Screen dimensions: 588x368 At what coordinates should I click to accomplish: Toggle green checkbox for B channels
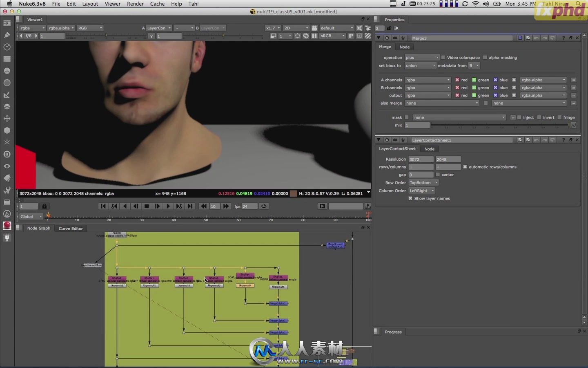(474, 88)
